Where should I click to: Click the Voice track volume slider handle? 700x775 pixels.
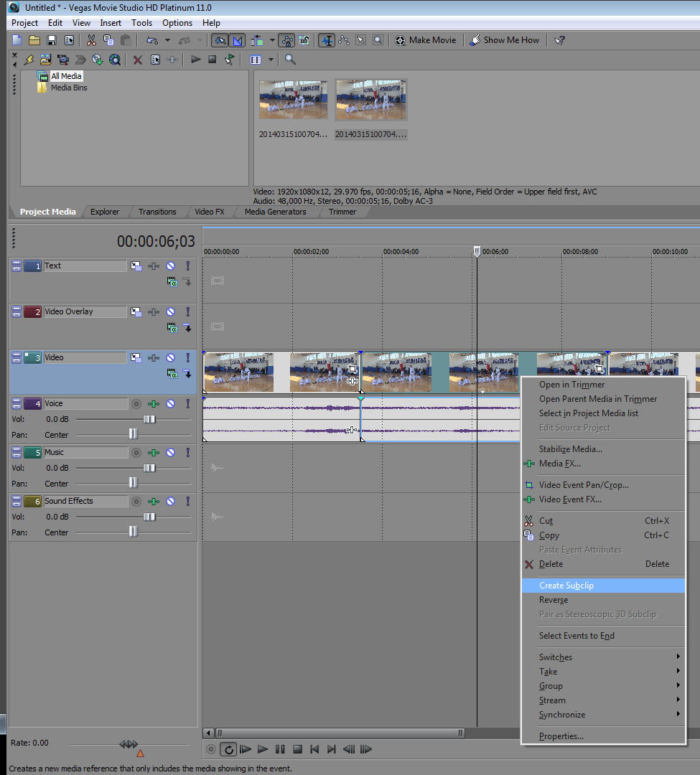pyautogui.click(x=149, y=419)
